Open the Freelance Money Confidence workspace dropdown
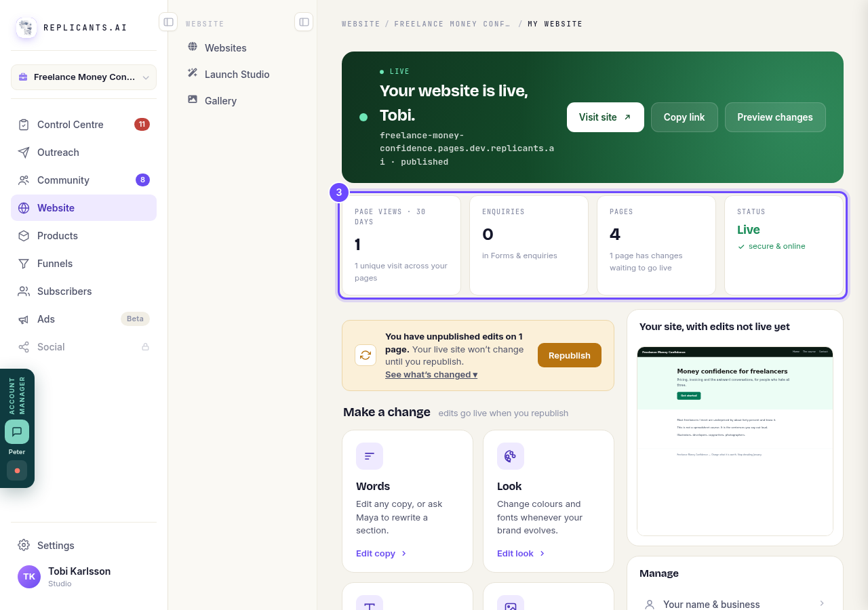 click(x=83, y=77)
